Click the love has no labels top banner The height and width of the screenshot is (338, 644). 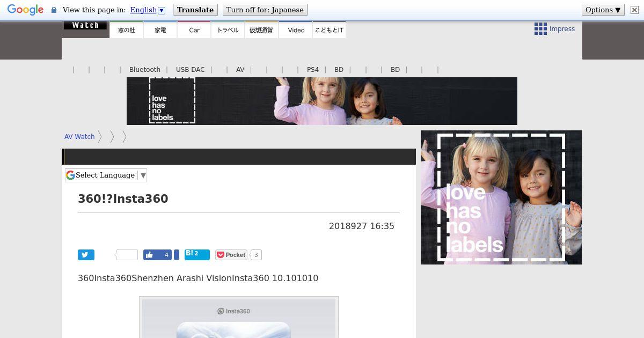click(322, 101)
